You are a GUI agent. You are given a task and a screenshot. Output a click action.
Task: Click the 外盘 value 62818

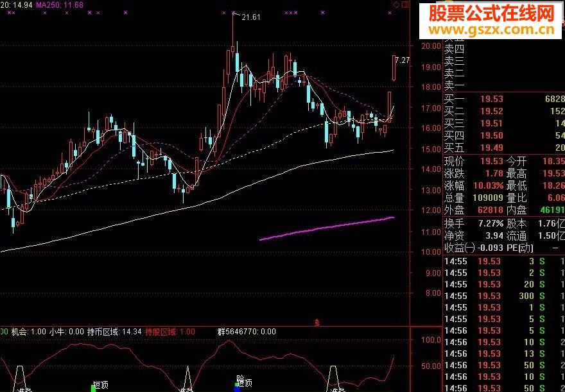(x=490, y=210)
